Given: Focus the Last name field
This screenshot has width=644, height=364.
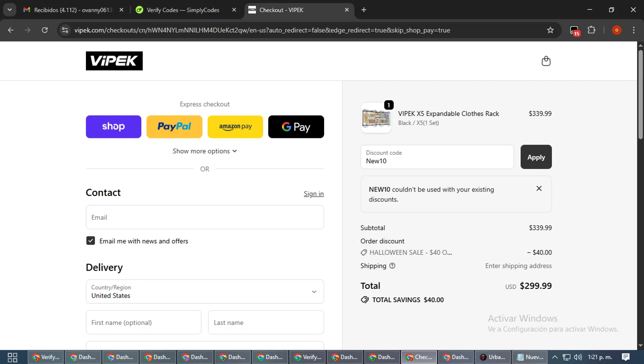Looking at the screenshot, I should (x=266, y=322).
